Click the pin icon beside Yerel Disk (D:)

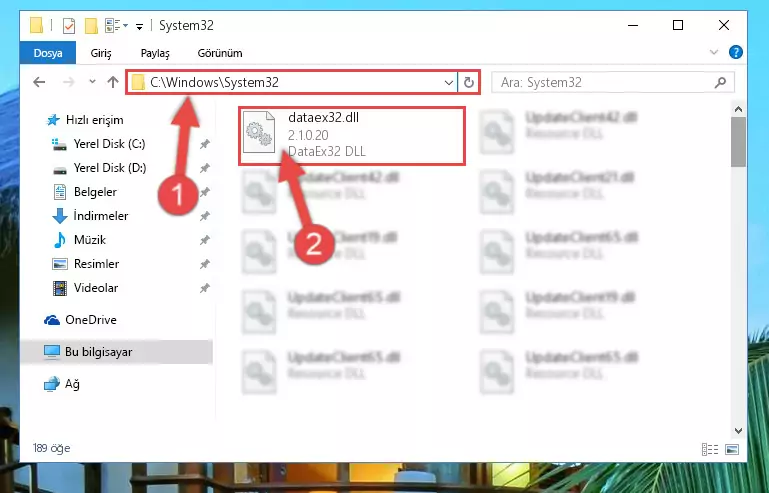(x=205, y=168)
